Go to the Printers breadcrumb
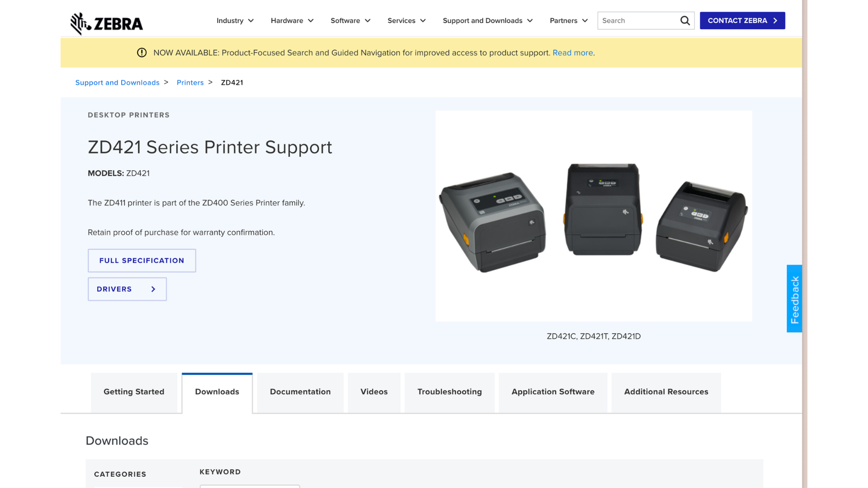The width and height of the screenshot is (868, 488). point(190,83)
